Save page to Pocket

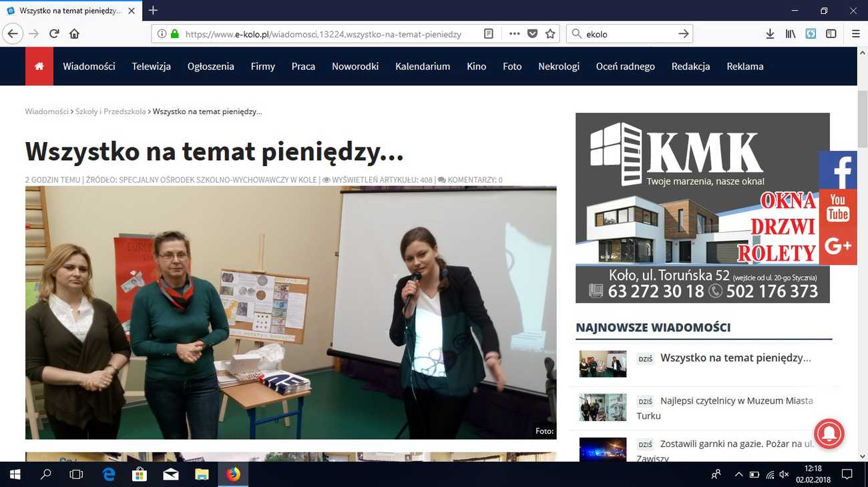pos(532,33)
